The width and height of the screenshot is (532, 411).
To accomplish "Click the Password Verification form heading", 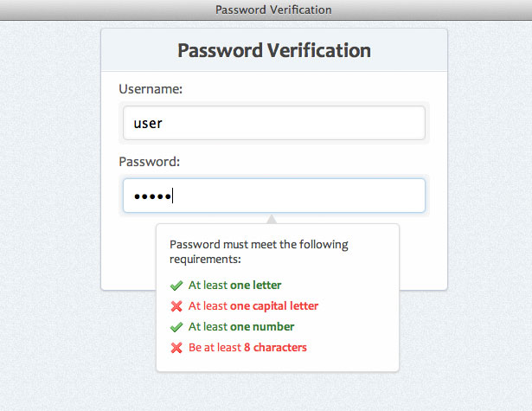I will pyautogui.click(x=273, y=50).
